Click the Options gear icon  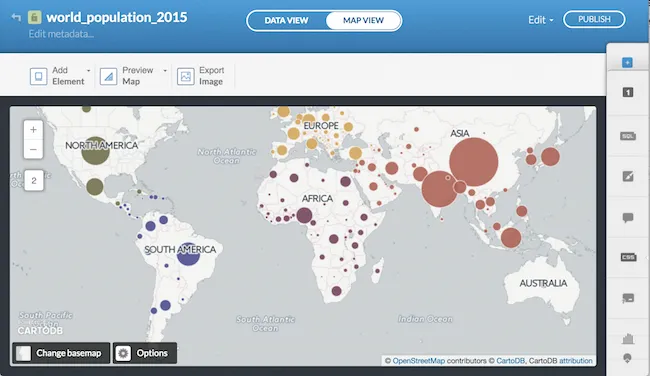click(123, 353)
